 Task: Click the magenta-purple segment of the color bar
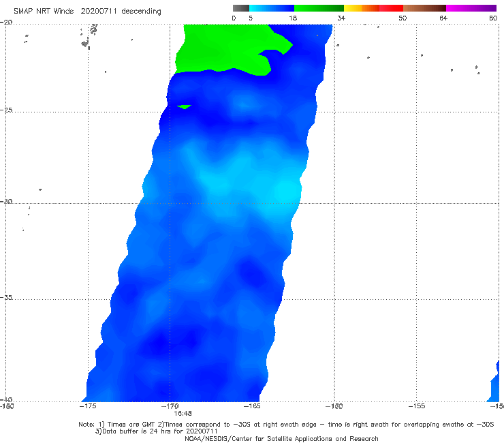click(x=471, y=8)
